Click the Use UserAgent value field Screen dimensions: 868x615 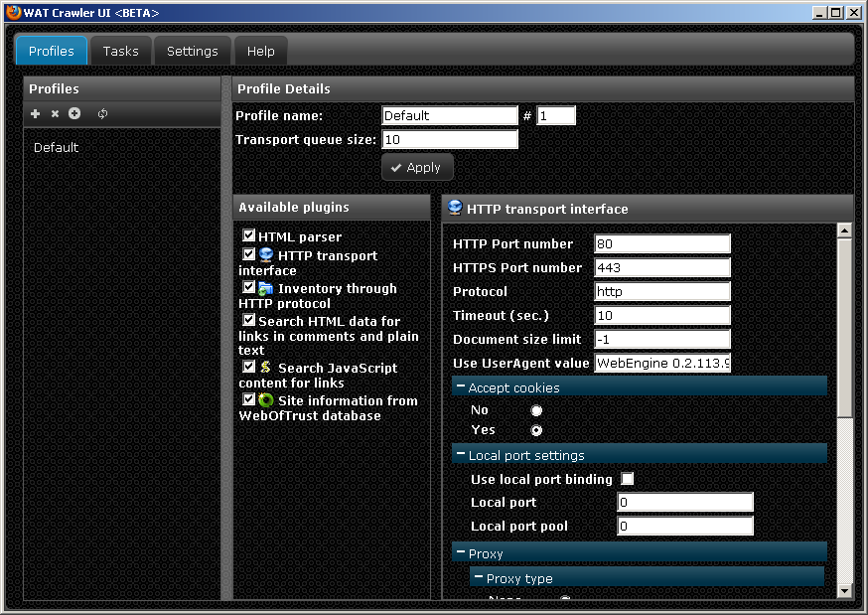coord(662,363)
